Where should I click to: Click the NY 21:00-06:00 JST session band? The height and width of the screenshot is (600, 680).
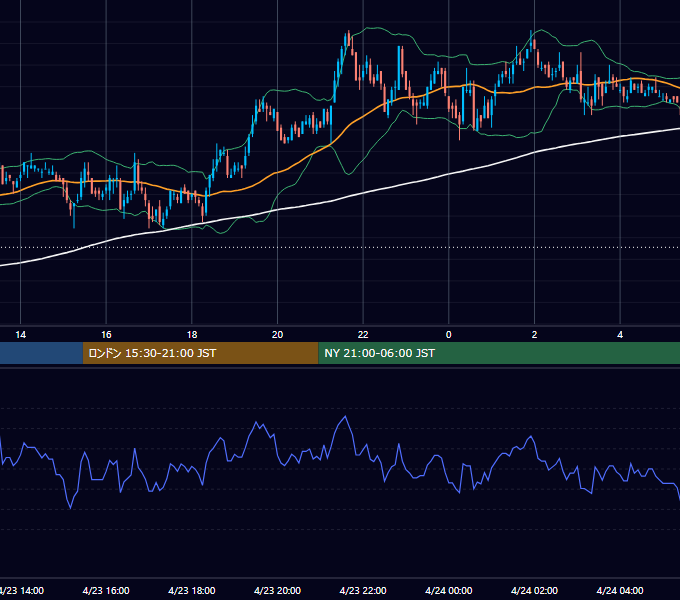coord(499,353)
